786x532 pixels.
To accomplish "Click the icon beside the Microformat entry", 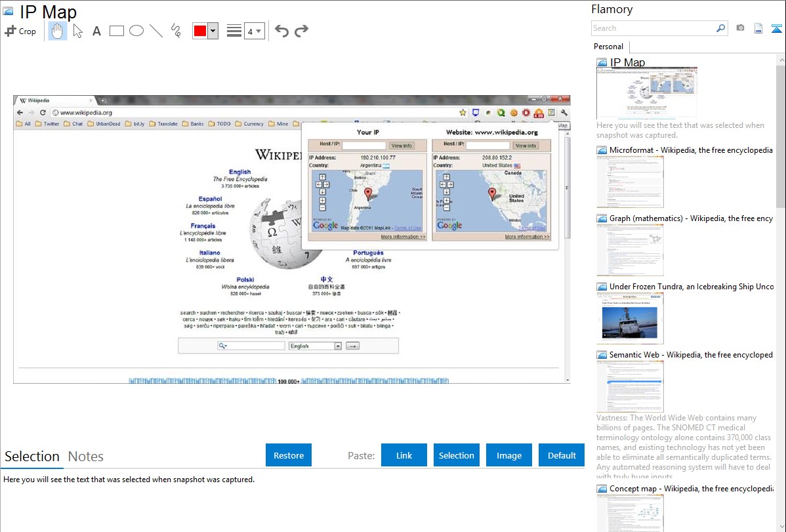I will 602,150.
